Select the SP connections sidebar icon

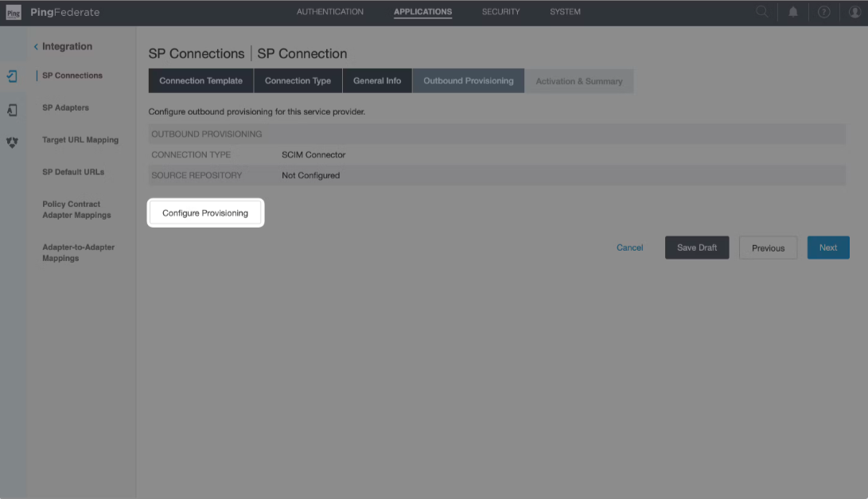[12, 76]
